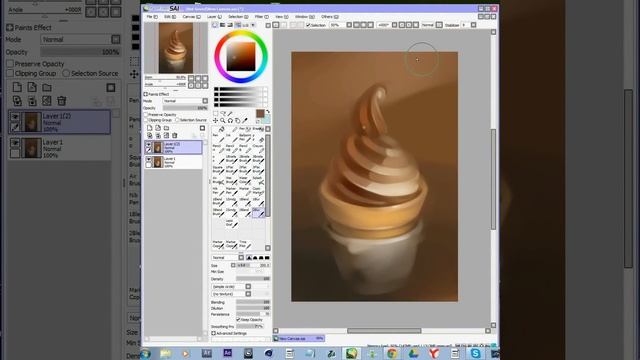640x360 pixels.
Task: Select the zoom magnifier tool
Action: click(223, 121)
